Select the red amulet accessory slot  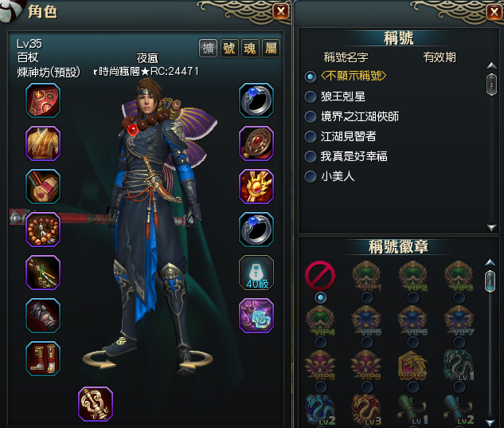click(x=256, y=143)
